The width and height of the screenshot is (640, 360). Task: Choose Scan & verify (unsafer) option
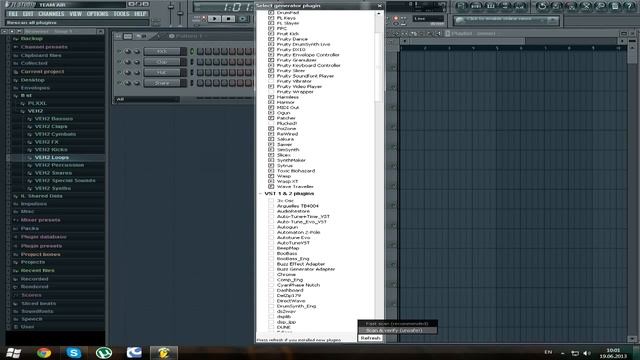[x=397, y=330]
